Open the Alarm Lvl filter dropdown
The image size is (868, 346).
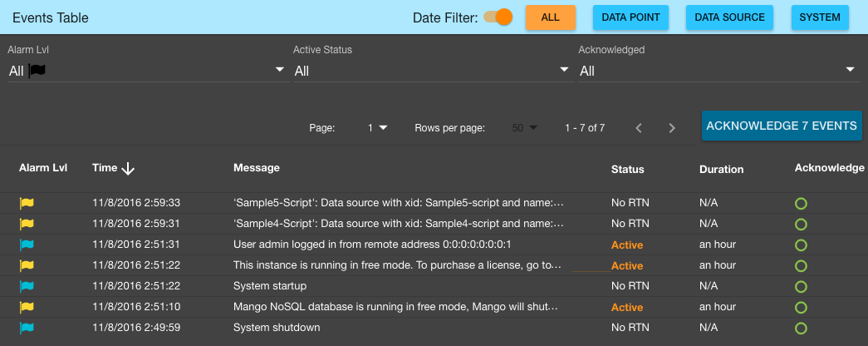(149, 71)
